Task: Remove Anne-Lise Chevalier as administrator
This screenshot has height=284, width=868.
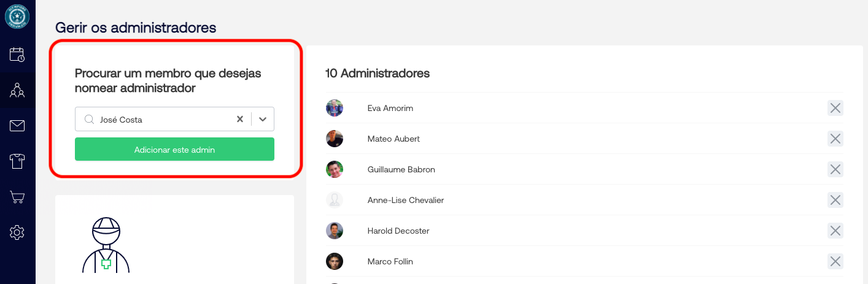Action: tap(835, 201)
